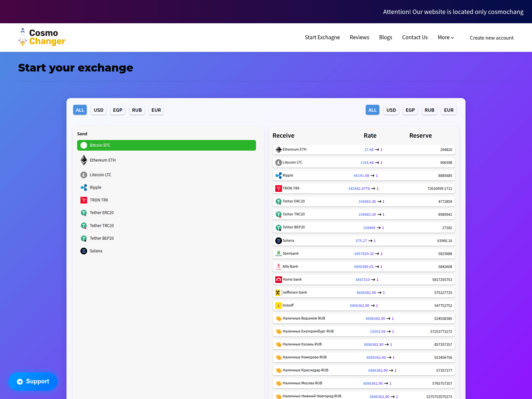This screenshot has width=532, height=399.
Task: Click the Solana icon in Send list
Action: [84, 251]
